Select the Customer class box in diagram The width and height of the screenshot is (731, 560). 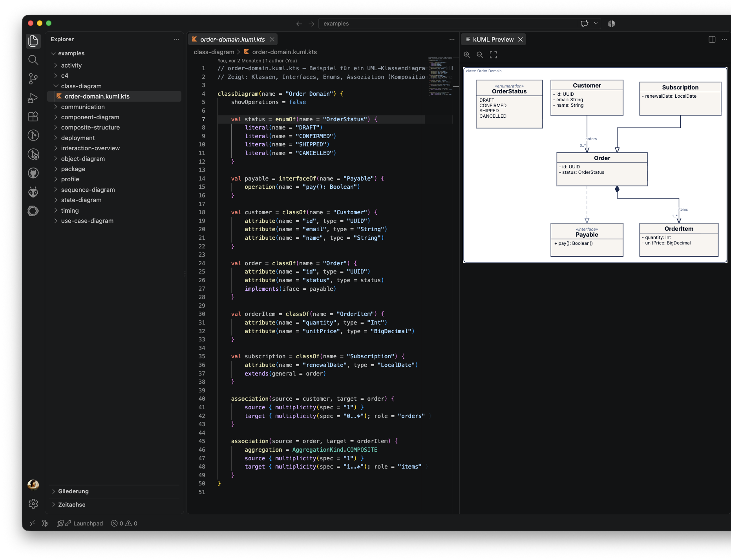[x=587, y=98]
